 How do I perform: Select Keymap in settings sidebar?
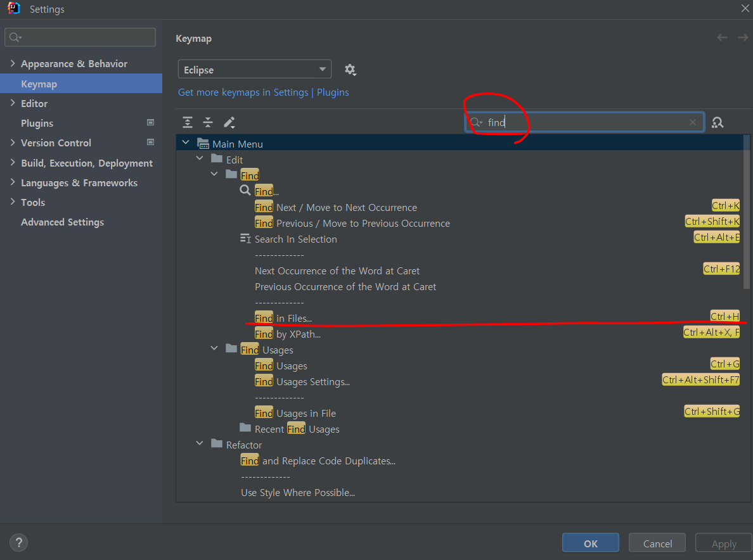(x=81, y=84)
